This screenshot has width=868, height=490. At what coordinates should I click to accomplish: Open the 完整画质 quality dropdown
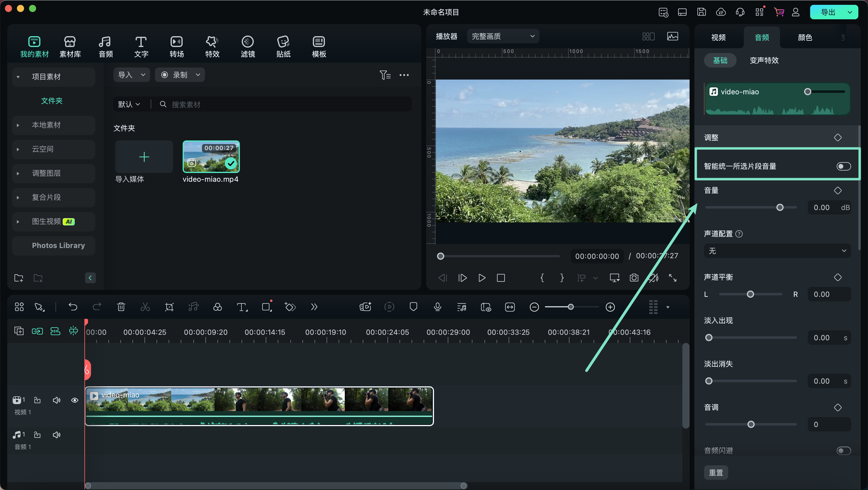coord(503,36)
